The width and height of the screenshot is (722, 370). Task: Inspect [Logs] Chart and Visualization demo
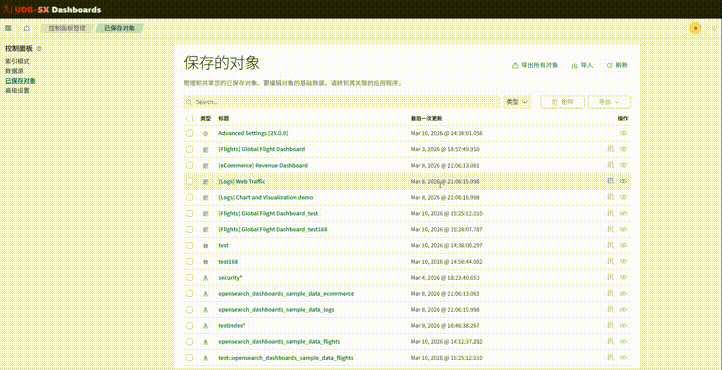pos(611,197)
